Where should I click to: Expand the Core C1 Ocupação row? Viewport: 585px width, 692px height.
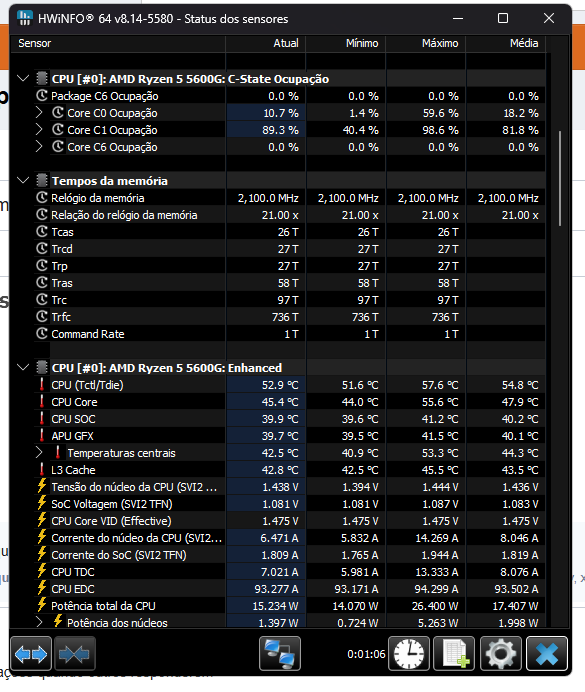click(39, 130)
